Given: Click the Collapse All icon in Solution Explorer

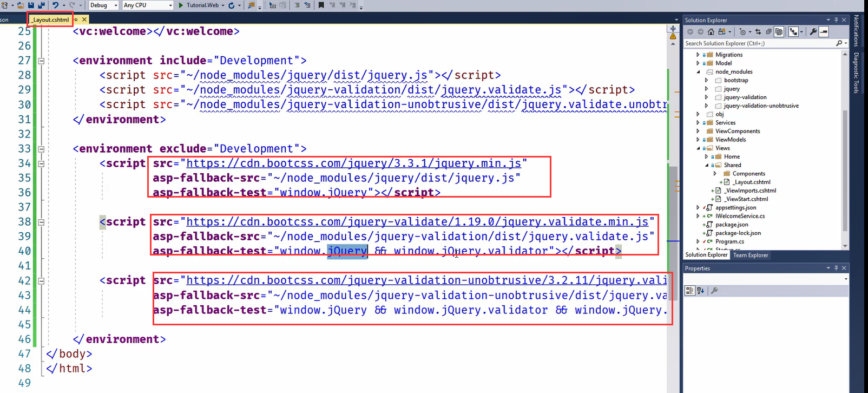Looking at the screenshot, I should 768,32.
